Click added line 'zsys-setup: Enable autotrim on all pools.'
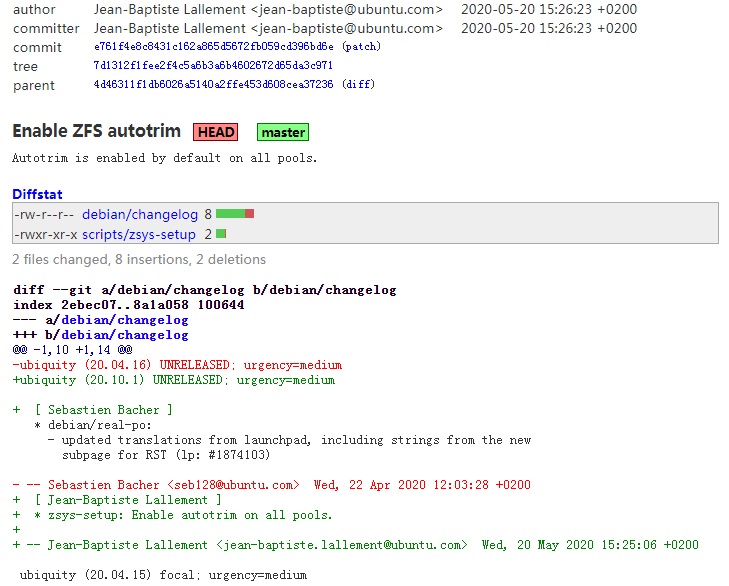Screen dimensions: 729x586 tap(172, 515)
